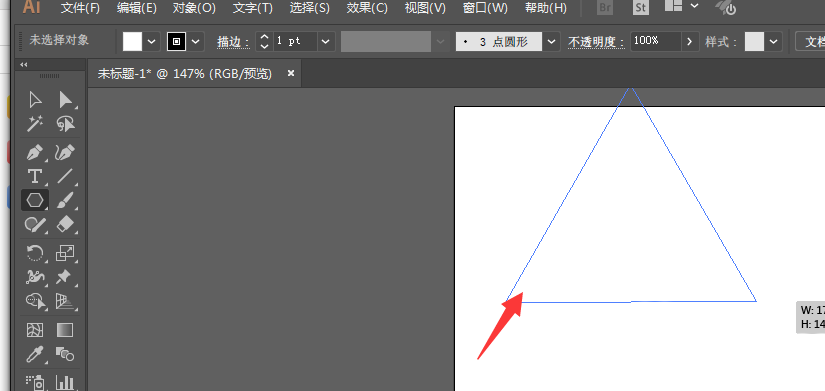Open Adobe Stock via St icon
The width and height of the screenshot is (825, 391).
pyautogui.click(x=640, y=7)
